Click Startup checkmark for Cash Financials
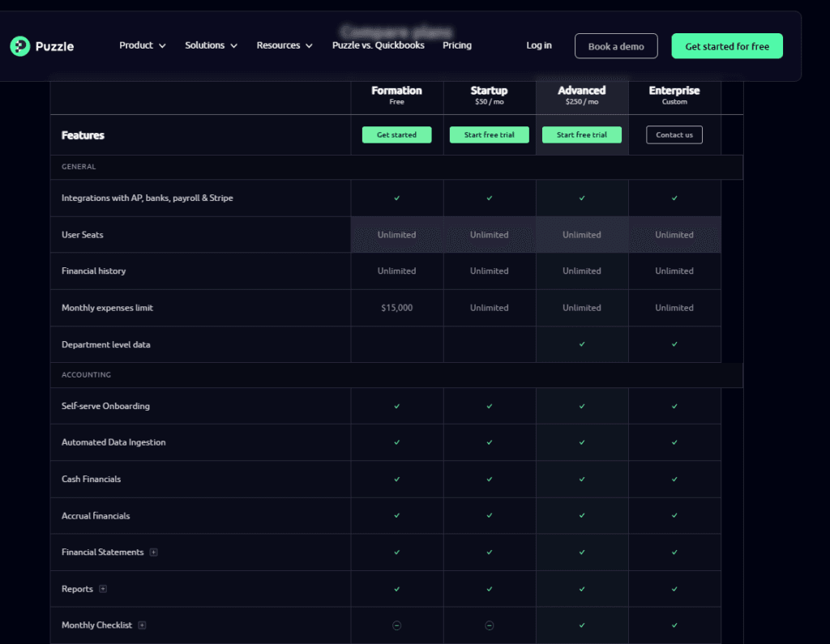 [x=489, y=480]
